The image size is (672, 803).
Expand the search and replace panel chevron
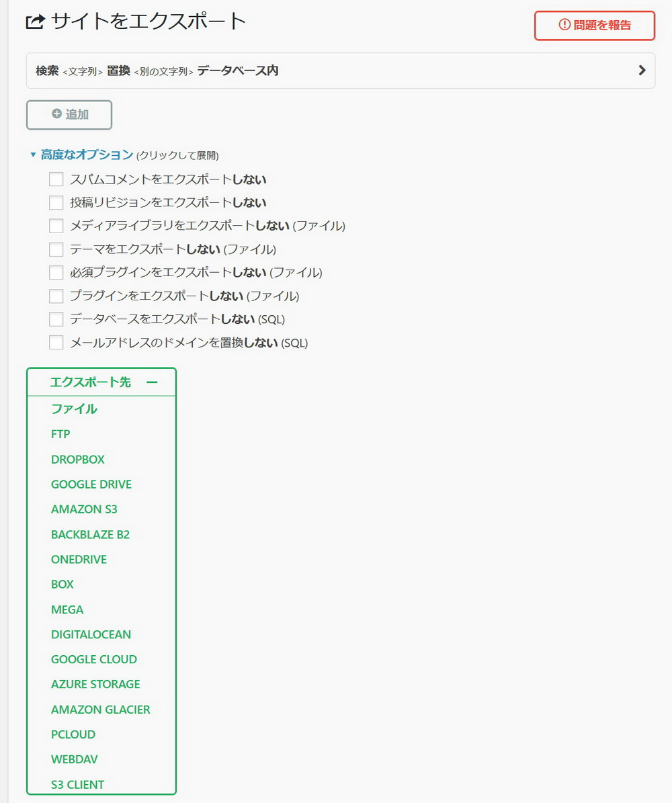tap(642, 71)
